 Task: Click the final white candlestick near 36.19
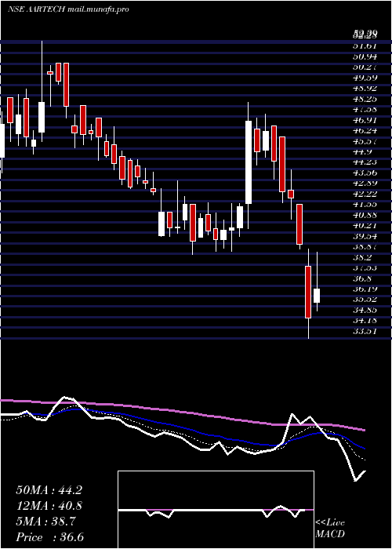317,296
